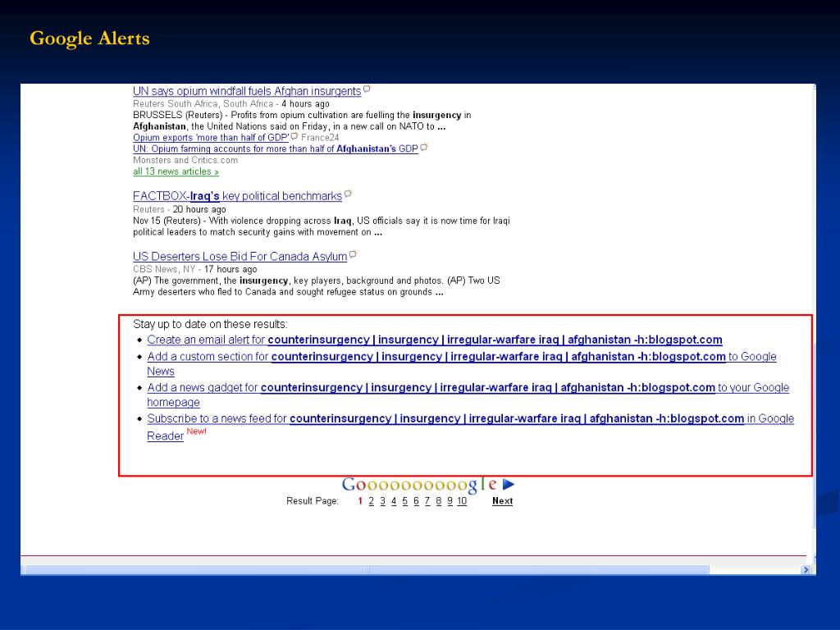Click the 'Google Alerts' slide title
The image size is (840, 630).
[89, 39]
